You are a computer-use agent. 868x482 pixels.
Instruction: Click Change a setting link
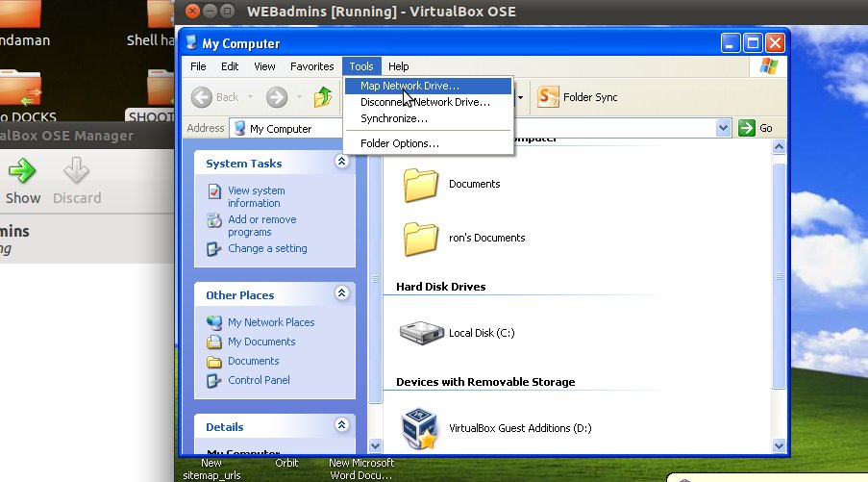pyautogui.click(x=267, y=248)
